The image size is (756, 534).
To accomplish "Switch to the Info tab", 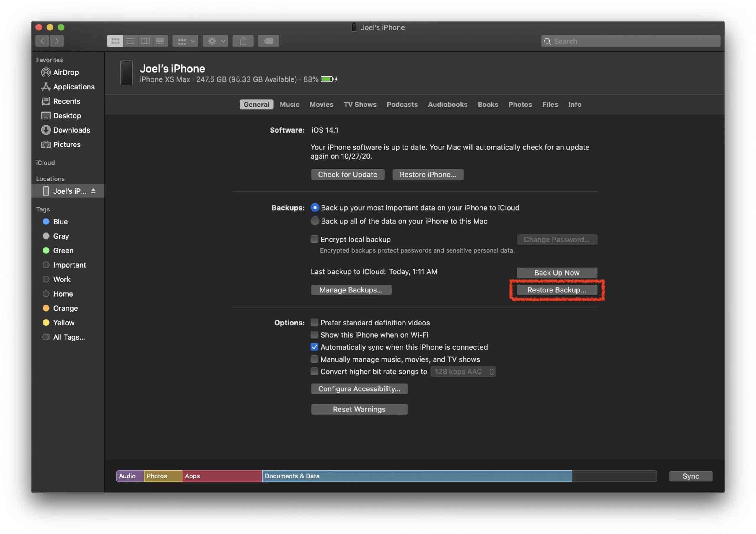I will click(x=574, y=104).
